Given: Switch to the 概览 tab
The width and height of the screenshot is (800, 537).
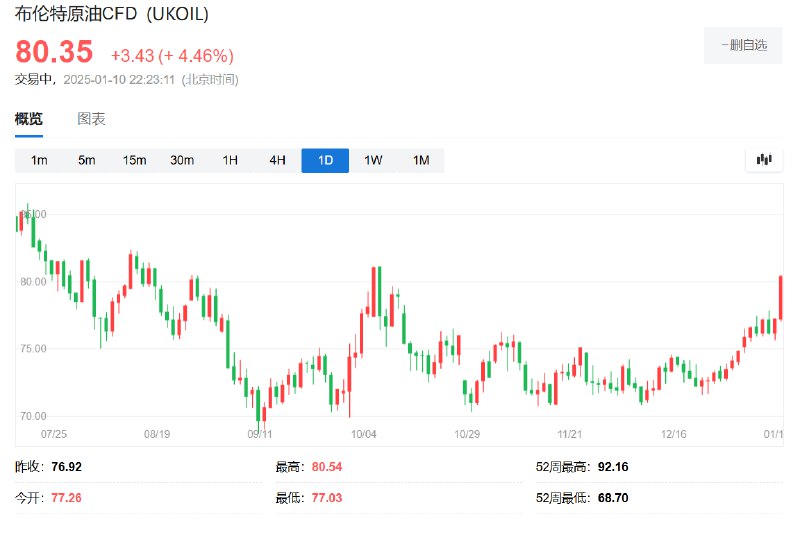Looking at the screenshot, I should (x=29, y=119).
